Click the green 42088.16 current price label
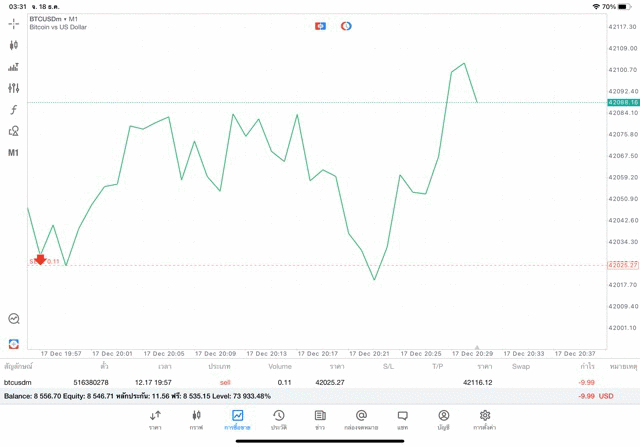The image size is (640, 447). coord(622,102)
